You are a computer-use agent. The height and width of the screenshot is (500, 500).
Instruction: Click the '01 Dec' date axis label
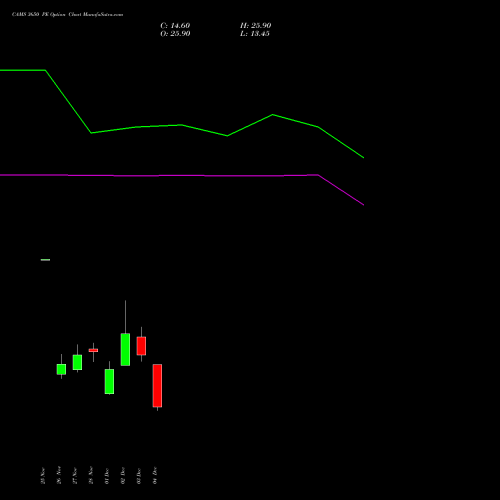click(107, 476)
